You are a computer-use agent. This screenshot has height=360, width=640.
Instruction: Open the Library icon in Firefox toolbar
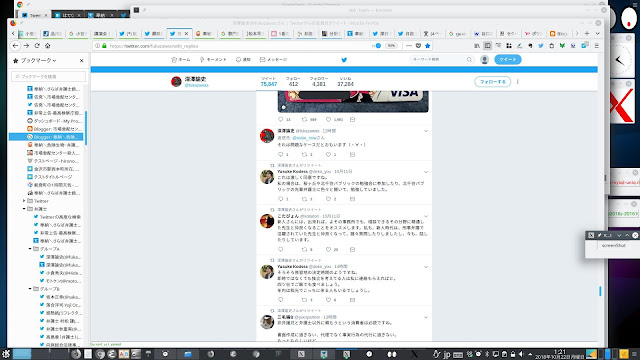pos(477,46)
